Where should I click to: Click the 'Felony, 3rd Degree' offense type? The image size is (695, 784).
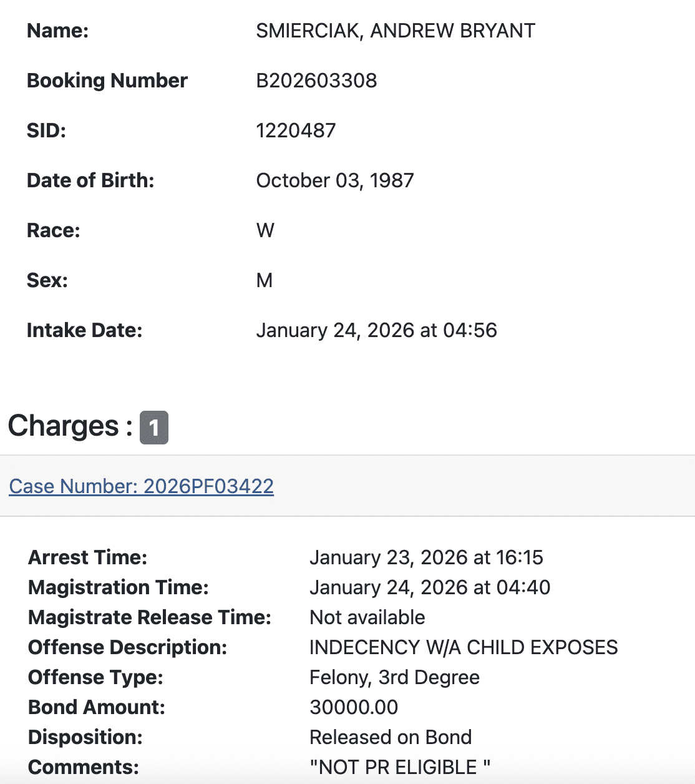[394, 677]
